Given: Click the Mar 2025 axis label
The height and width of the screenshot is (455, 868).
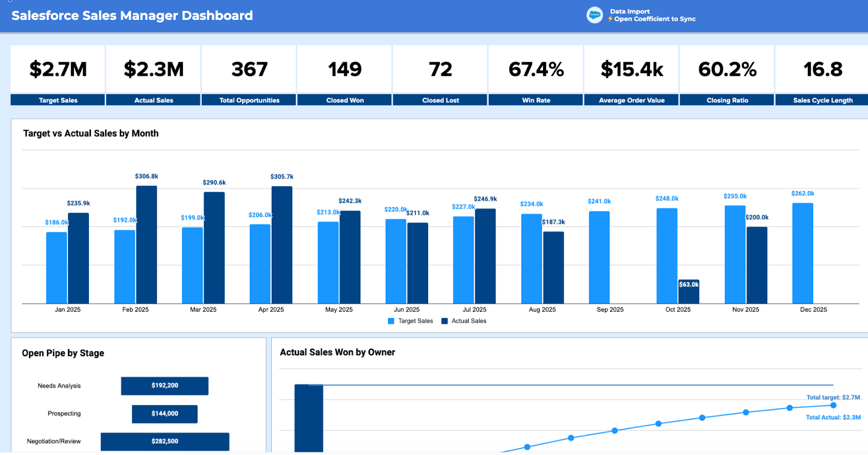Looking at the screenshot, I should 203,310.
